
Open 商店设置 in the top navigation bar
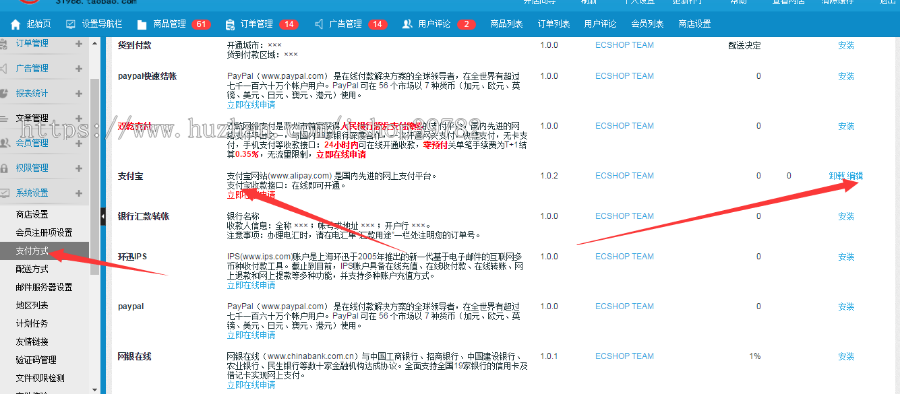pyautogui.click(x=695, y=24)
